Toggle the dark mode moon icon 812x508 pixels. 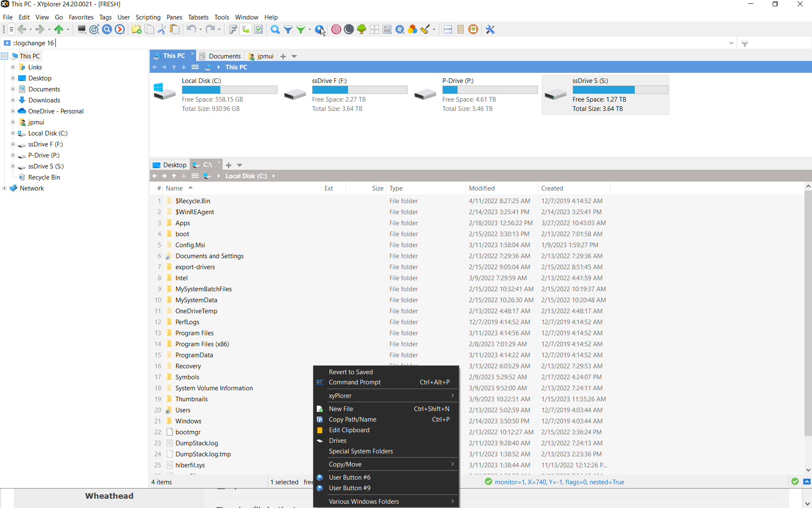pos(349,29)
